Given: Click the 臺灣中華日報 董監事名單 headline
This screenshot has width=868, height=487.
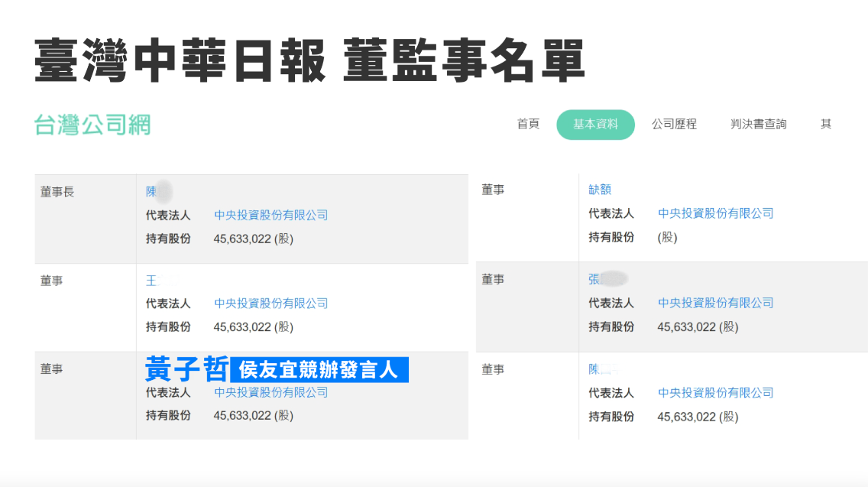Looking at the screenshot, I should pyautogui.click(x=309, y=60).
